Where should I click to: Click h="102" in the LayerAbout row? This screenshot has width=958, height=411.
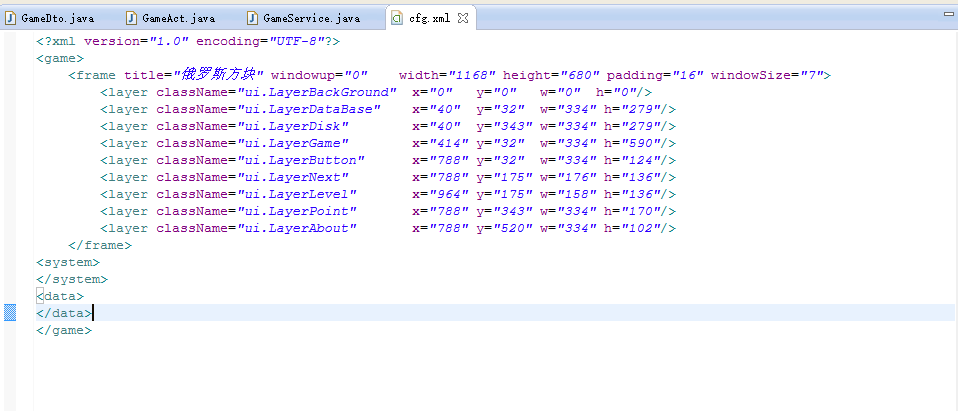pos(632,228)
